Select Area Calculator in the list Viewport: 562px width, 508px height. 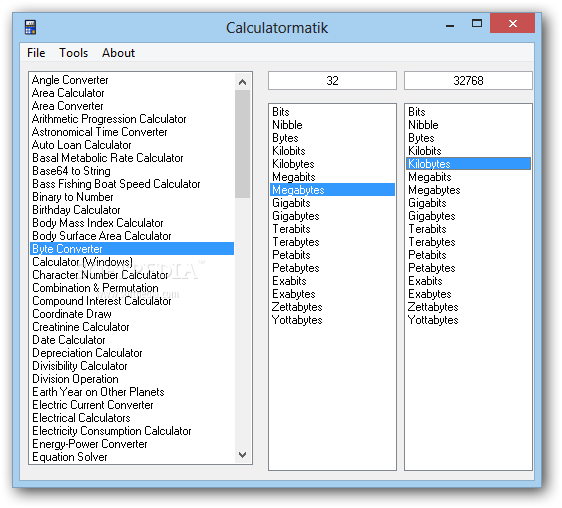132,93
